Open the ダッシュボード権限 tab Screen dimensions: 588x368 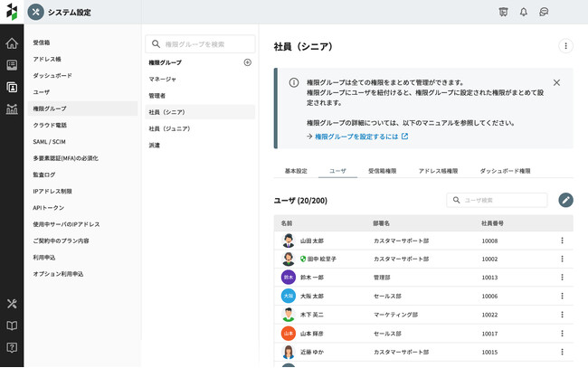[505, 170]
